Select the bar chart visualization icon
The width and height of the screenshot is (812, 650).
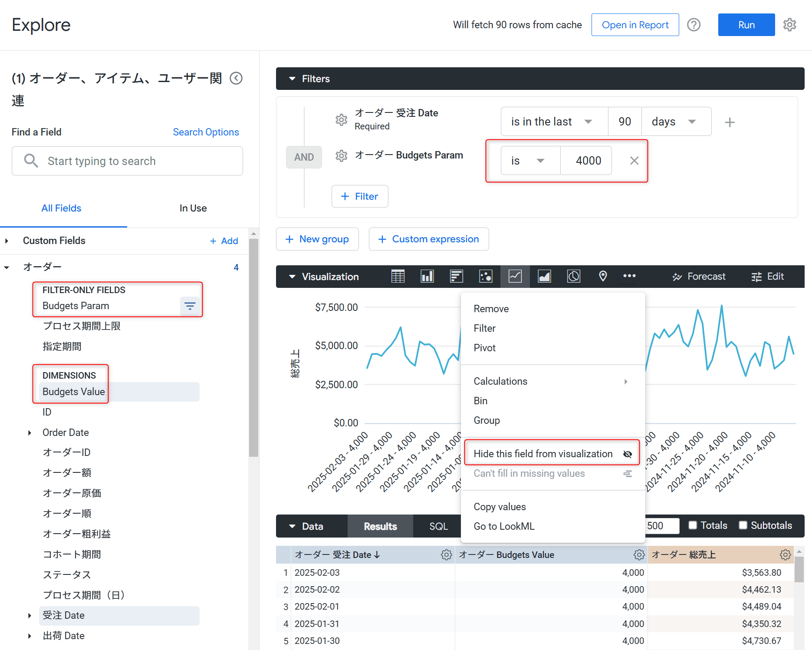click(x=457, y=276)
